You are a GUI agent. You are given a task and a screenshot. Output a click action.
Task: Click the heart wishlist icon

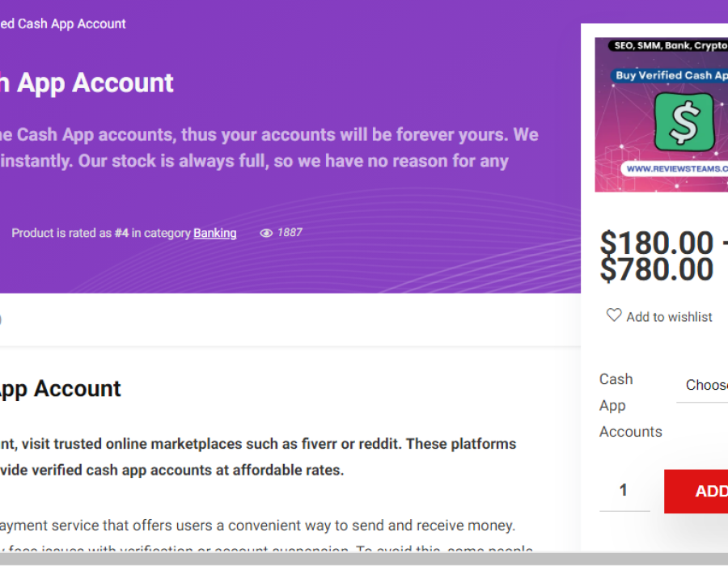pyautogui.click(x=614, y=315)
